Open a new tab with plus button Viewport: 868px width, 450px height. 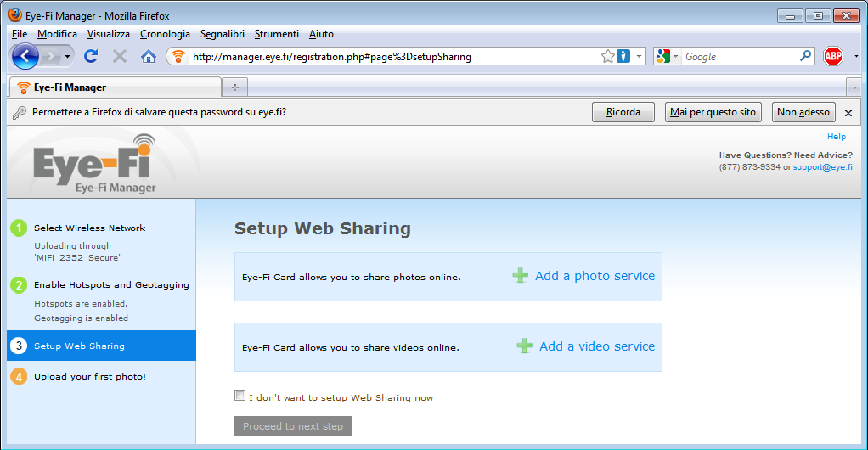tap(234, 87)
